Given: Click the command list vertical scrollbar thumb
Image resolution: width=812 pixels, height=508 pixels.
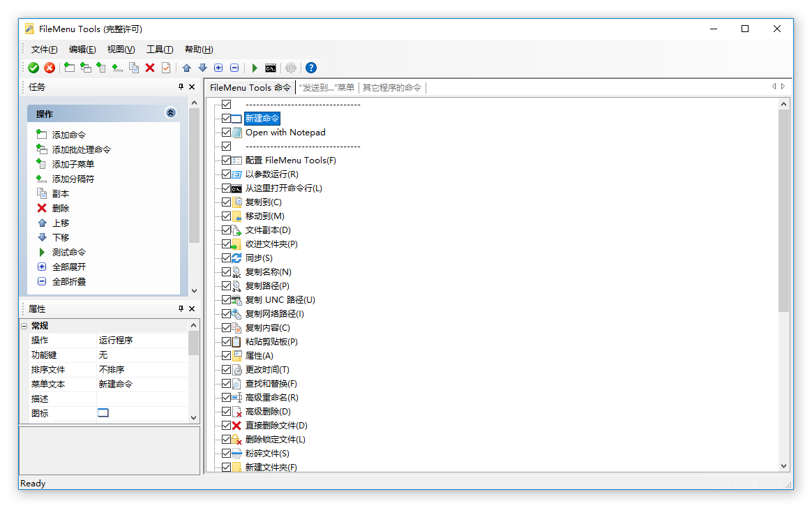Looking at the screenshot, I should coord(783,210).
